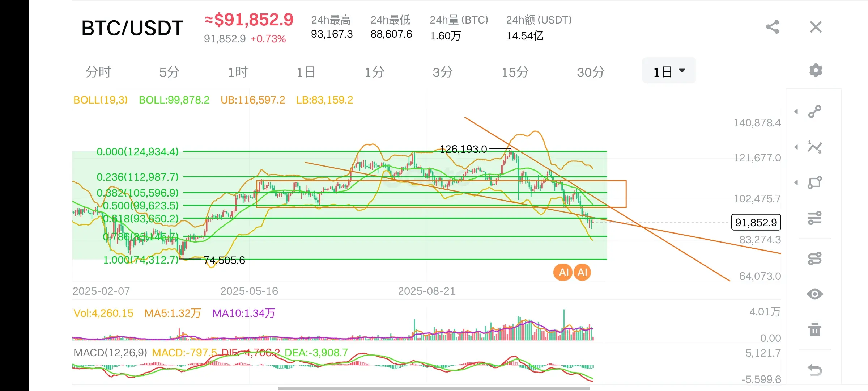Select the trend line drawing tool

click(x=815, y=112)
